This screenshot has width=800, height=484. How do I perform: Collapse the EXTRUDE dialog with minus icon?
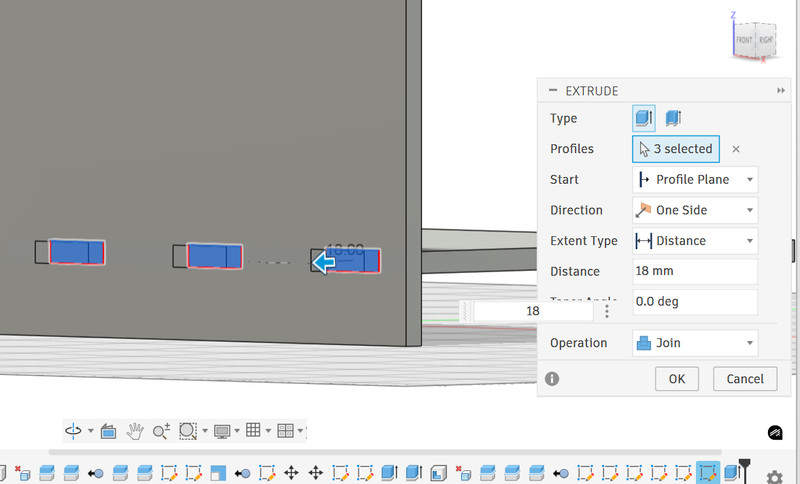click(553, 90)
